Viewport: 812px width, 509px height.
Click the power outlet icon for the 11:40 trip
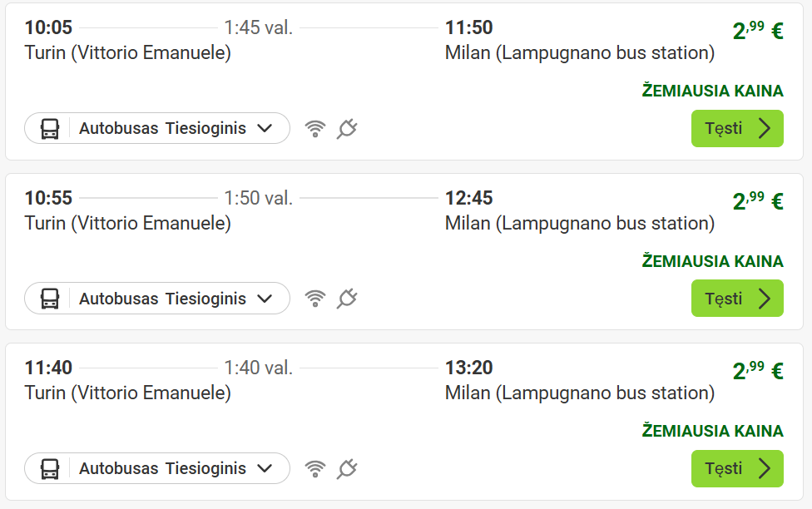coord(347,469)
